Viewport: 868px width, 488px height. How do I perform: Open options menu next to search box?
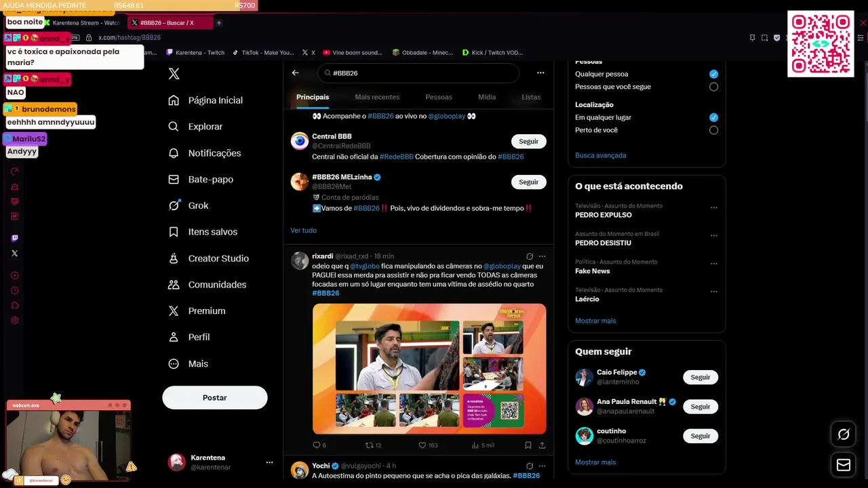[x=540, y=73]
